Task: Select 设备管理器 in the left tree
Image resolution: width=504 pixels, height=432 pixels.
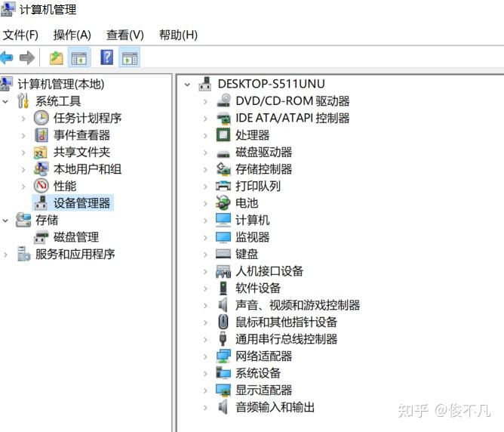Action: [x=81, y=203]
